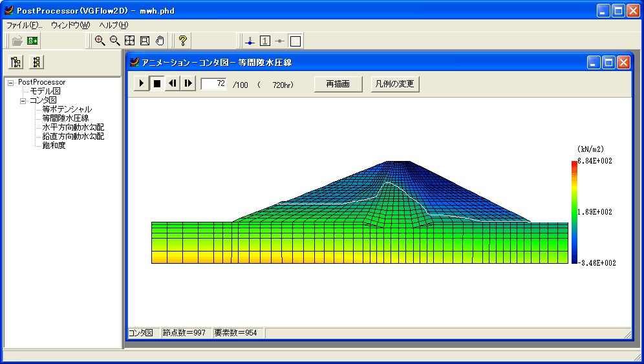
Task: Select 等間隙水圧線 tree item
Action: (x=65, y=118)
